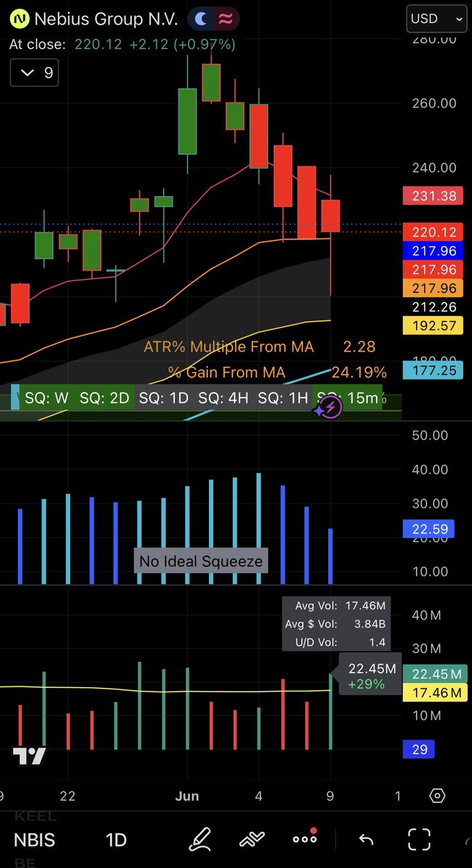Tap the % Gain From MA text
472x868 pixels.
226,373
